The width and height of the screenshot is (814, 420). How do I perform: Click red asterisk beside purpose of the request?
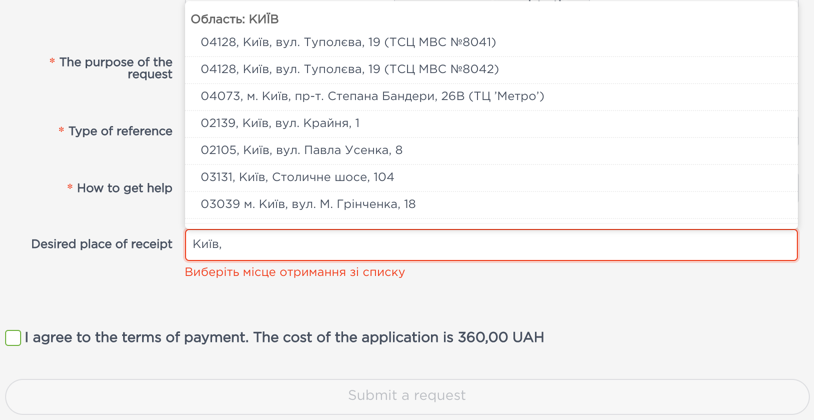[x=52, y=62]
